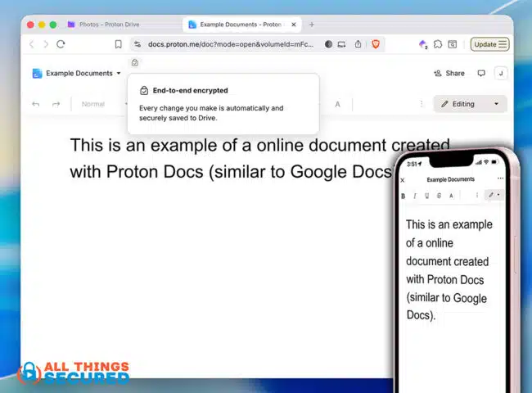Select the Example Documents - Proton tab
532x393 pixels.
(240, 25)
